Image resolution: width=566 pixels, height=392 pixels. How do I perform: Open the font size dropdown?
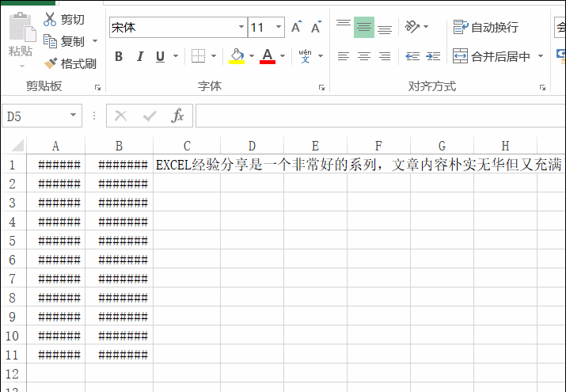tap(279, 27)
